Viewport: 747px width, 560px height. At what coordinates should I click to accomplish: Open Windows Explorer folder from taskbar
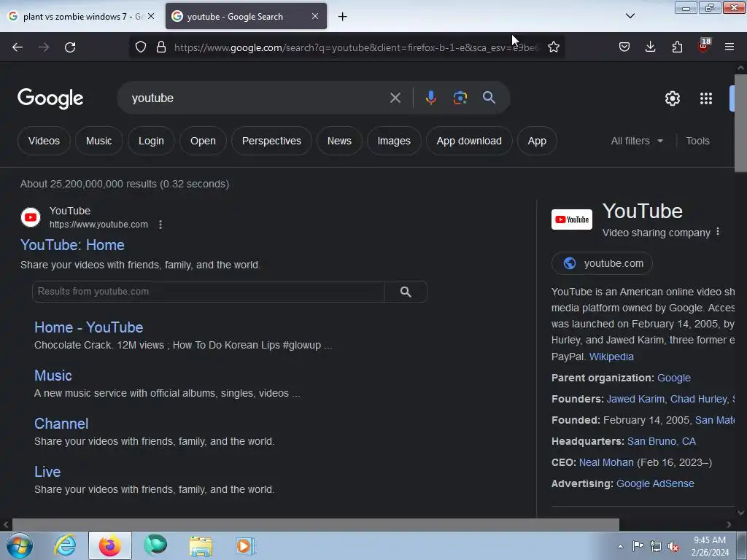[x=201, y=545]
